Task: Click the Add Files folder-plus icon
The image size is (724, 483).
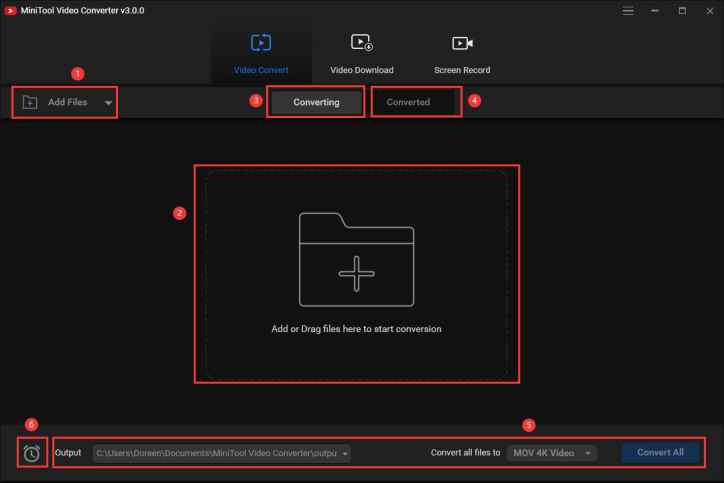Action: pos(30,102)
